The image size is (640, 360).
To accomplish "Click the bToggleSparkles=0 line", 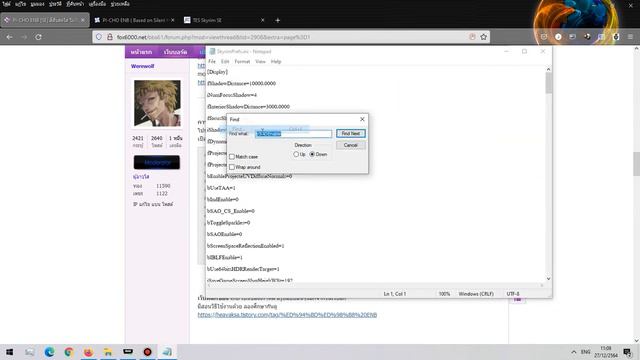I will (x=229, y=223).
